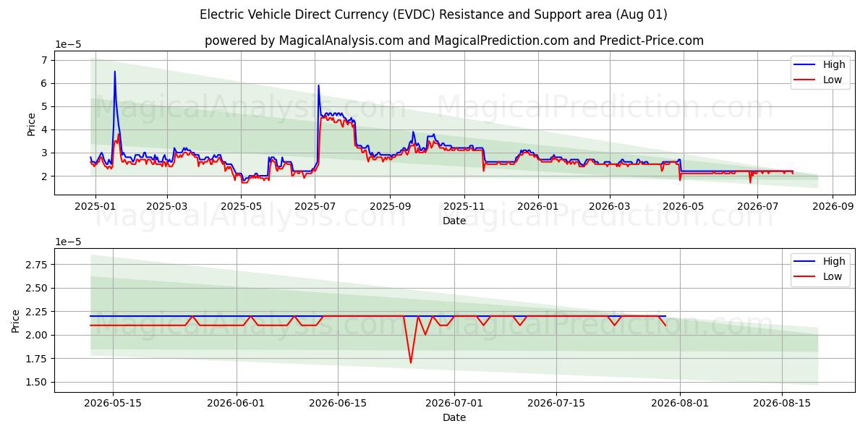Click the bottom chart 'Price' y-axis label
868x434 pixels.
coord(16,321)
